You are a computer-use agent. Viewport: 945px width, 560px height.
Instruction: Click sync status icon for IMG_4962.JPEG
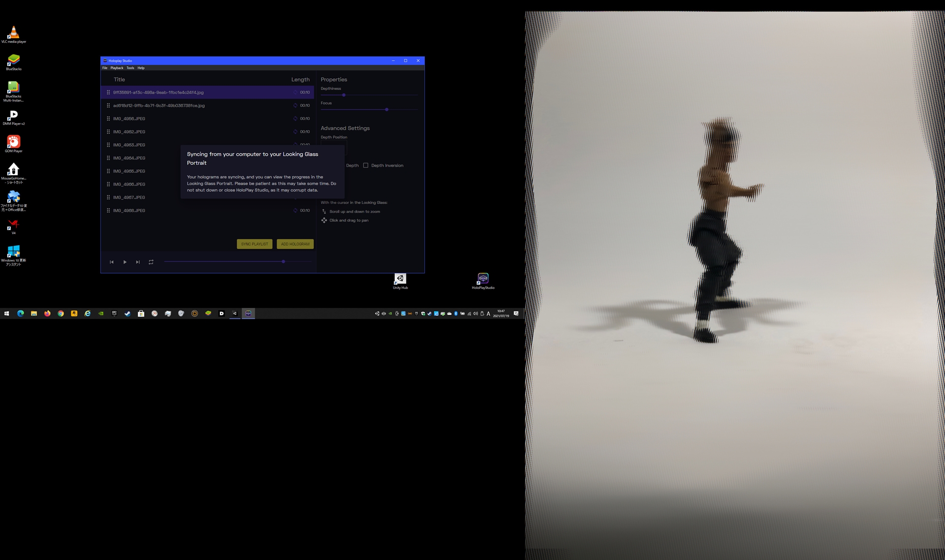(295, 132)
